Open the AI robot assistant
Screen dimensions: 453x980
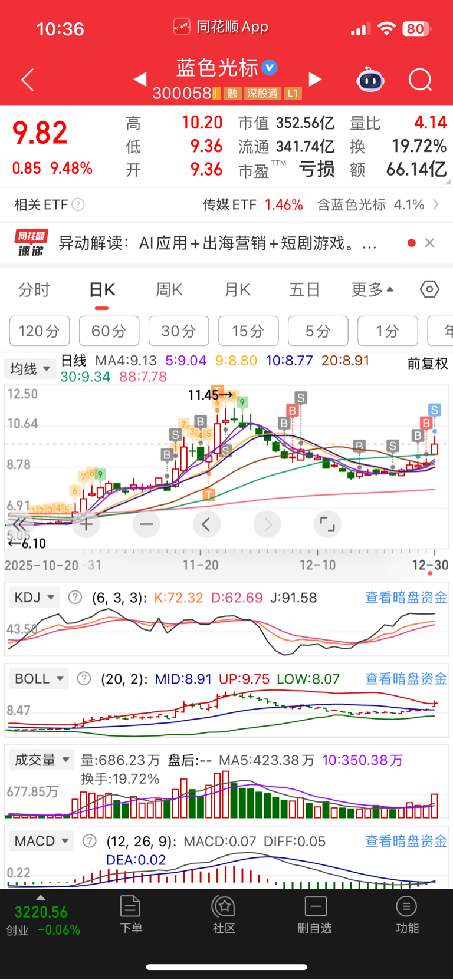click(x=370, y=80)
